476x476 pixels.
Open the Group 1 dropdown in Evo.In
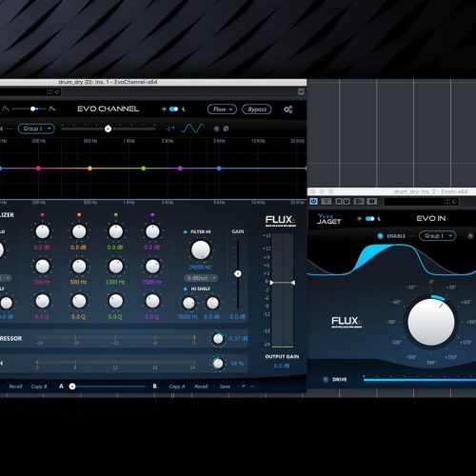pyautogui.click(x=437, y=236)
